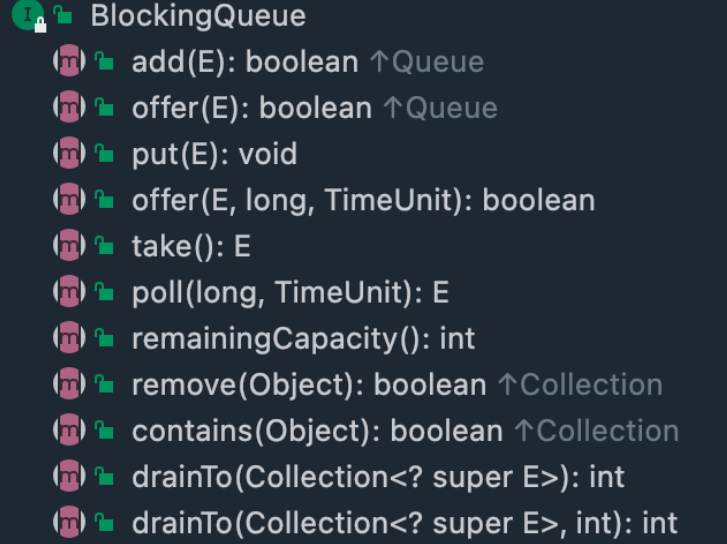Select the take(): E method
Screen dimensions: 727x544
pyautogui.click(x=191, y=246)
